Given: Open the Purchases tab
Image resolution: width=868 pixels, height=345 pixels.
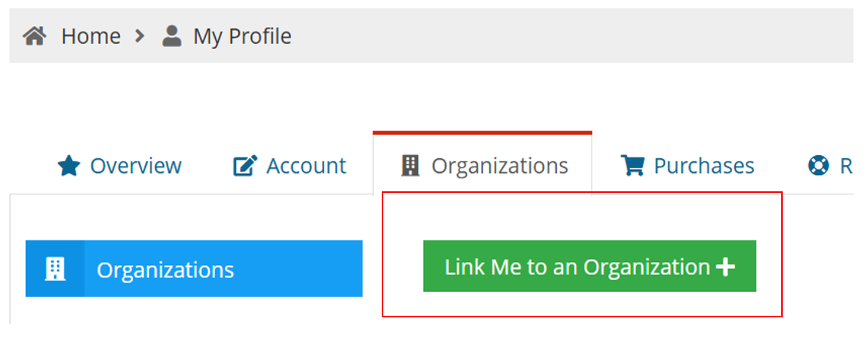Looking at the screenshot, I should pyautogui.click(x=704, y=165).
